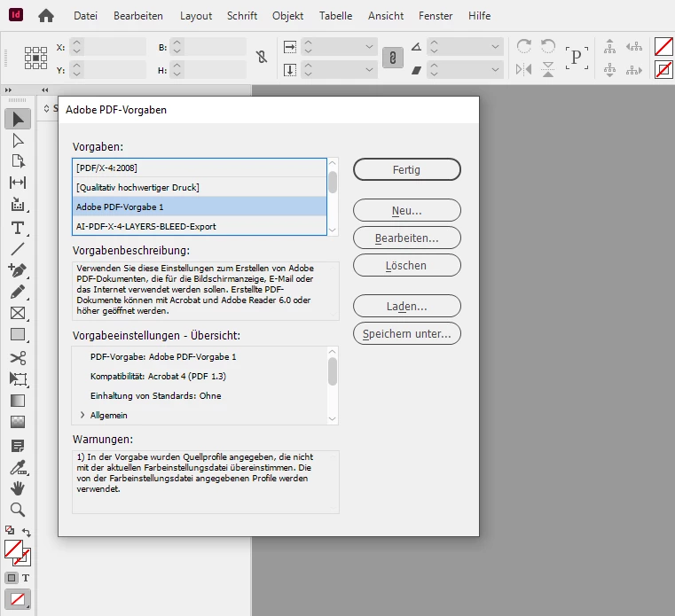Reset default fill and stroke
Image resolution: width=675 pixels, height=616 pixels.
(x=10, y=530)
